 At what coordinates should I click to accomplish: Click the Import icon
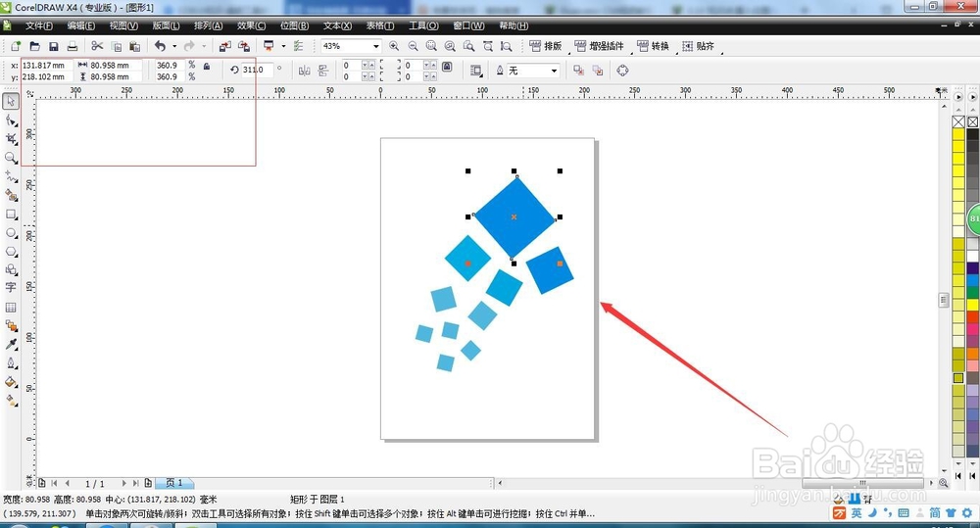point(225,46)
